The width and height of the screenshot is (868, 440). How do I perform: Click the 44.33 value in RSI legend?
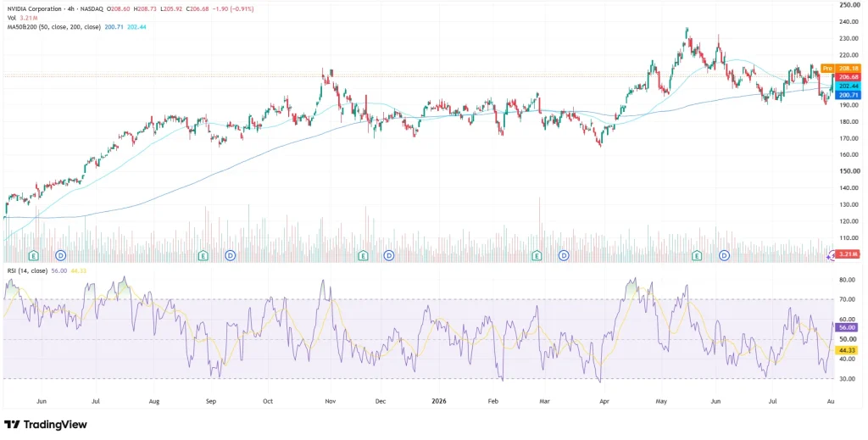[80, 270]
